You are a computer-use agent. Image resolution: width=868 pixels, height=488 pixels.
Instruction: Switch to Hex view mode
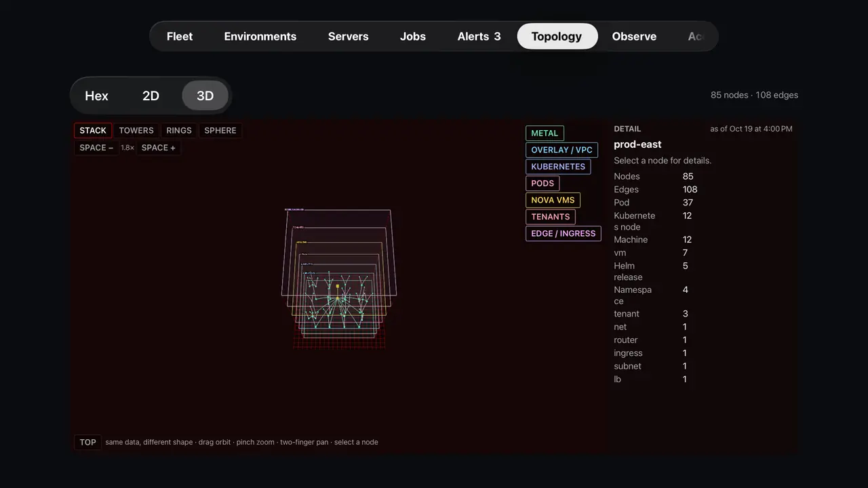tap(96, 96)
